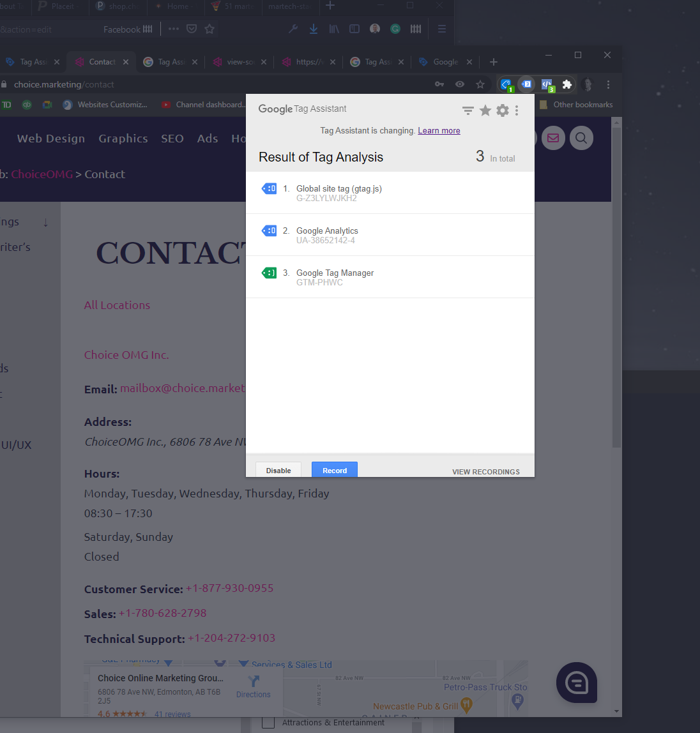Open Firefox page actions three-dot icon
The image size is (700, 733).
coord(174,29)
